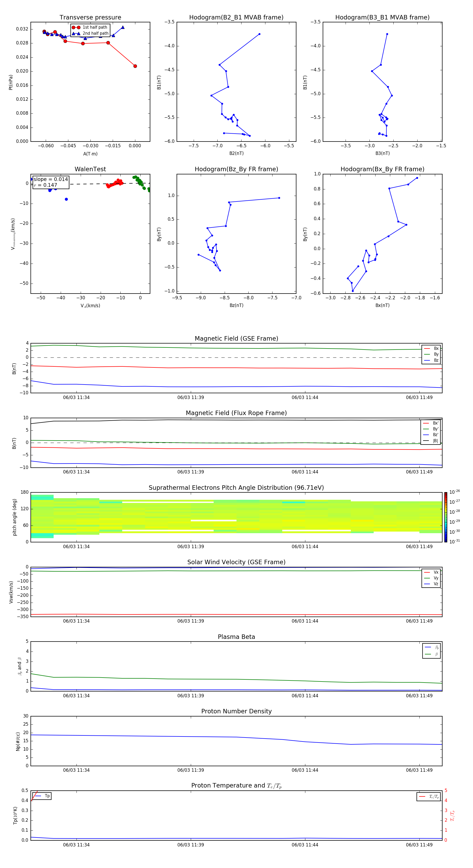Click the rightmost point in Bz_By hodogram
Image resolution: width=473 pixels, height=868 pixels.
click(x=279, y=198)
